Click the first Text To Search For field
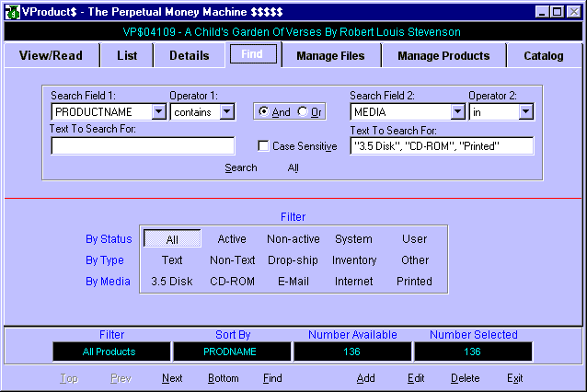The height and width of the screenshot is (392, 587). pos(143,145)
